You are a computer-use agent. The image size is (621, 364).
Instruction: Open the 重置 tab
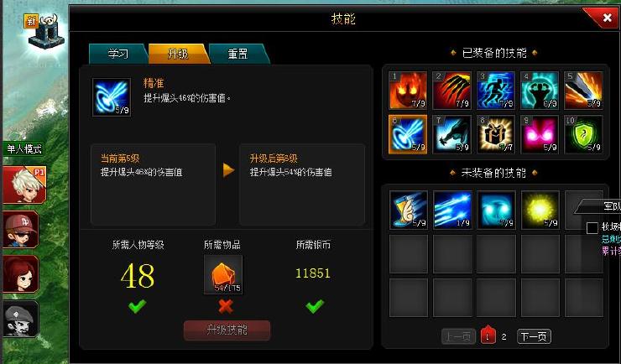coord(238,54)
